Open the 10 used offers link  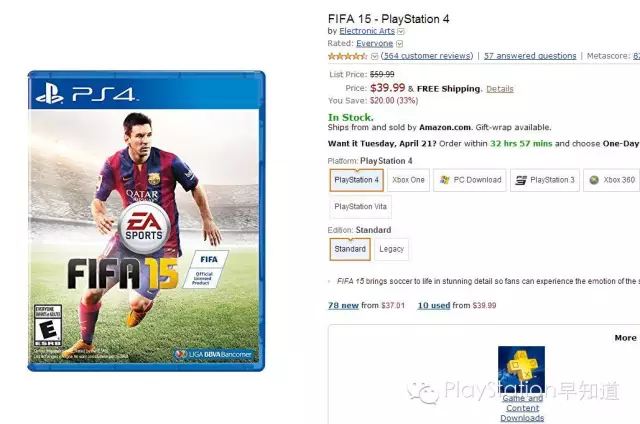click(x=433, y=305)
